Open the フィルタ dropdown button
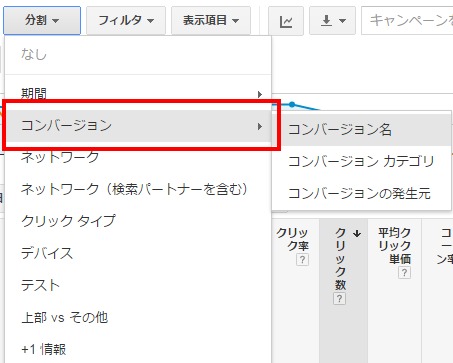Viewport: 453px width, 363px height. point(126,21)
